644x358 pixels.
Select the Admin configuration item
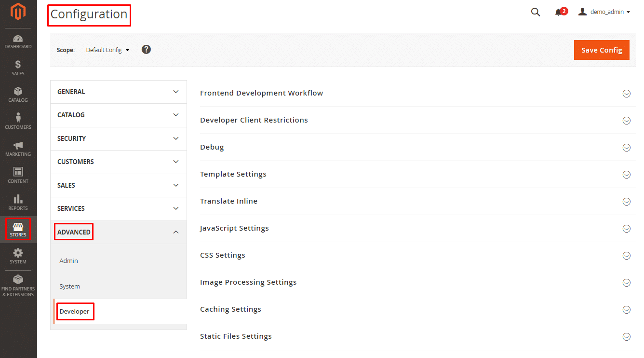(x=69, y=261)
